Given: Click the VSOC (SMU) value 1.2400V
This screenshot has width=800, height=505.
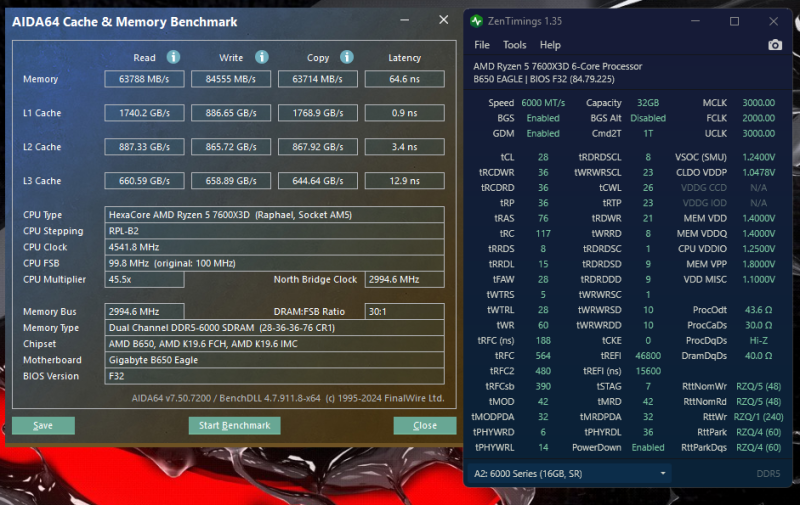Looking at the screenshot, I should pyautogui.click(x=758, y=157).
